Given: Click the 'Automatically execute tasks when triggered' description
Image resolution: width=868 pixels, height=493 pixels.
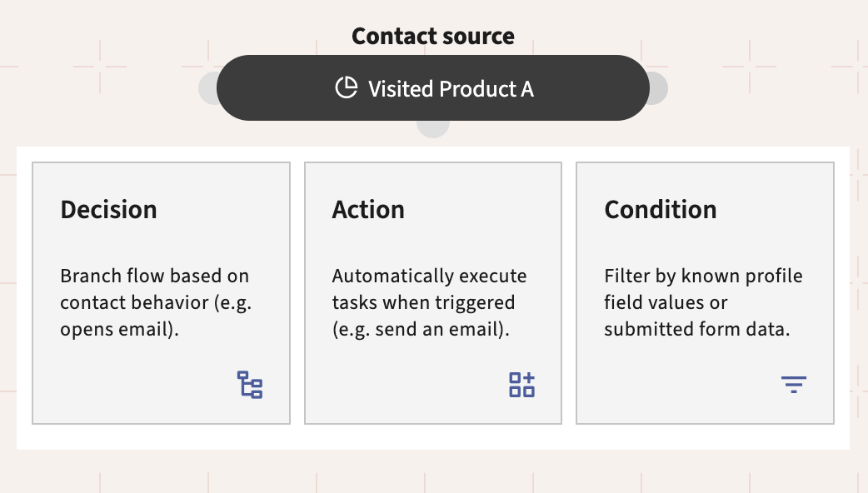Looking at the screenshot, I should pyautogui.click(x=429, y=302).
